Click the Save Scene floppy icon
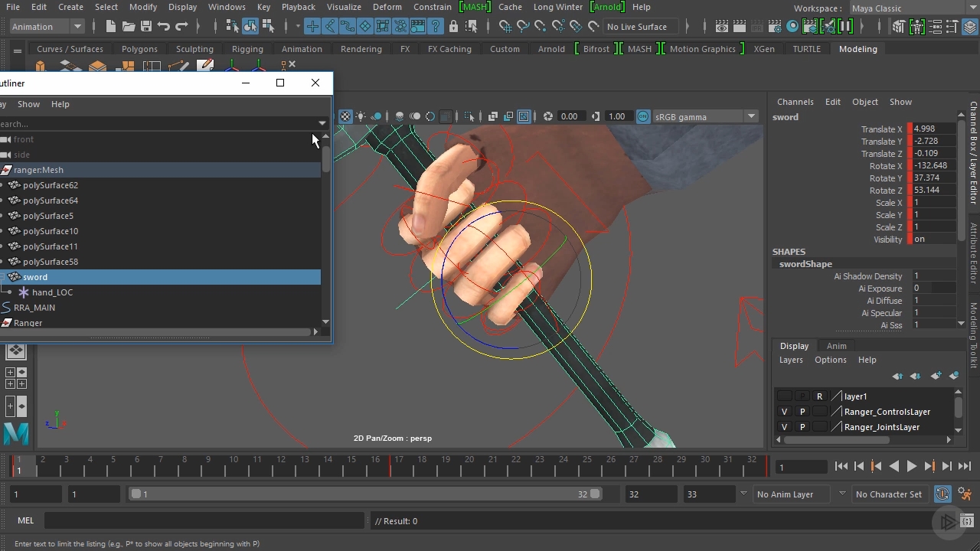 (146, 26)
